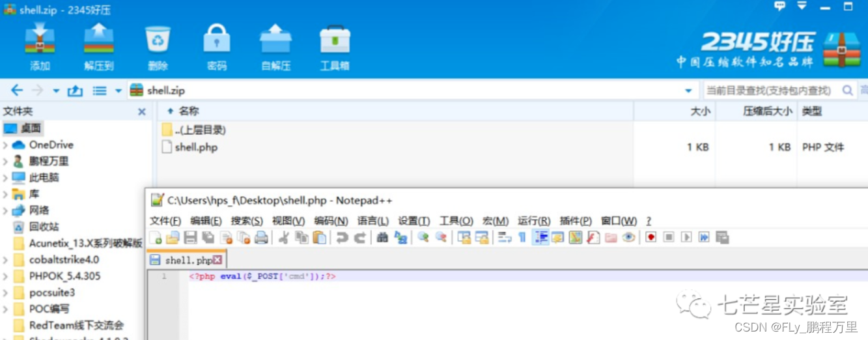
Task: Click the search field in 2345好压
Action: pos(771,91)
